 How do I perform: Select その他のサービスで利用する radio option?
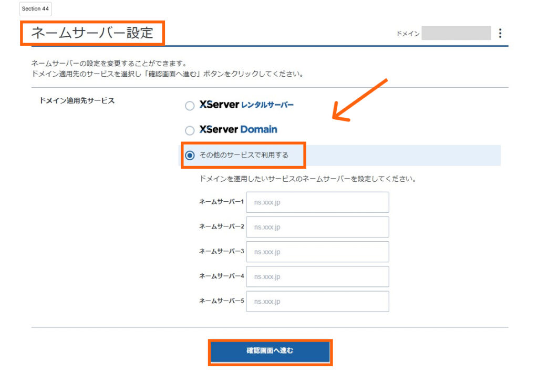pos(190,156)
